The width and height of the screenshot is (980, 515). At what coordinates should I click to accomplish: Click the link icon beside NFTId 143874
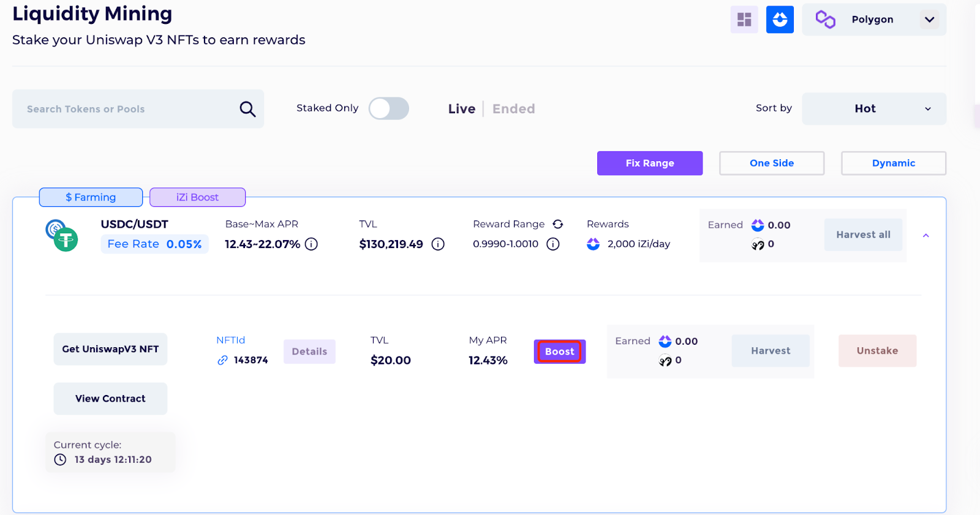(222, 360)
